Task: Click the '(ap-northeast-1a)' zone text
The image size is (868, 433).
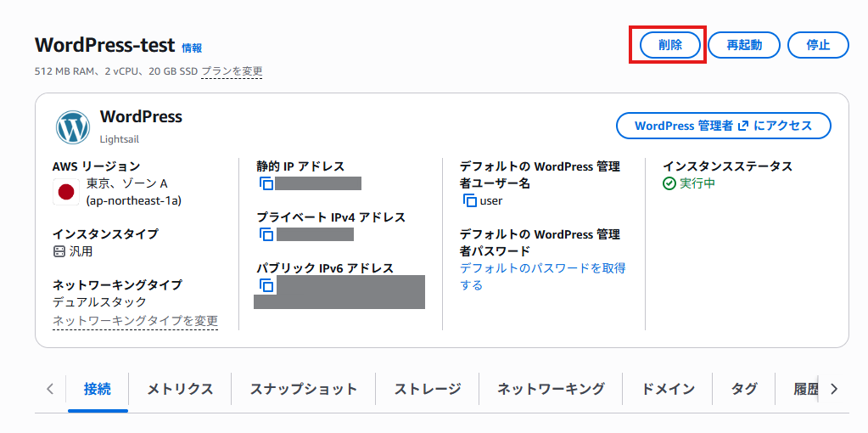Action: tap(133, 200)
